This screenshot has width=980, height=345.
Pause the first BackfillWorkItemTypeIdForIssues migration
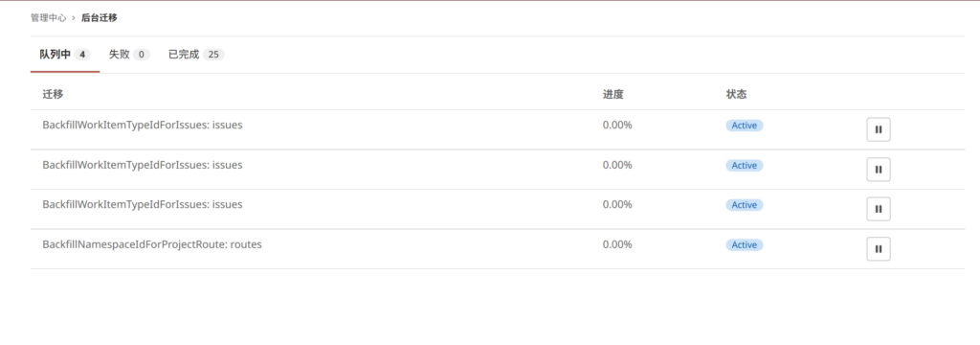coord(879,129)
